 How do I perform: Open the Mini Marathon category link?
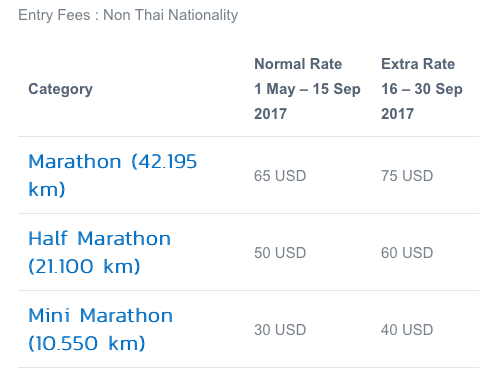[x=101, y=329]
